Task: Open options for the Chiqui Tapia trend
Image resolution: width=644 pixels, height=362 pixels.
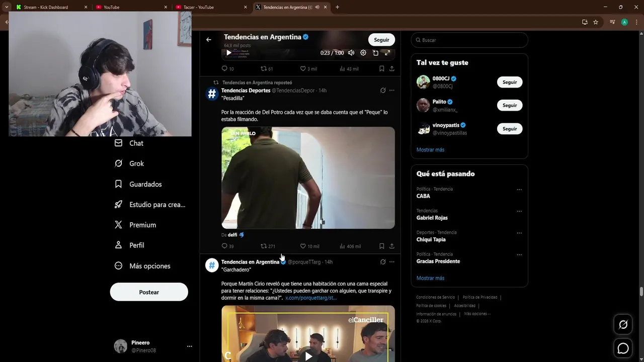Action: click(x=519, y=233)
